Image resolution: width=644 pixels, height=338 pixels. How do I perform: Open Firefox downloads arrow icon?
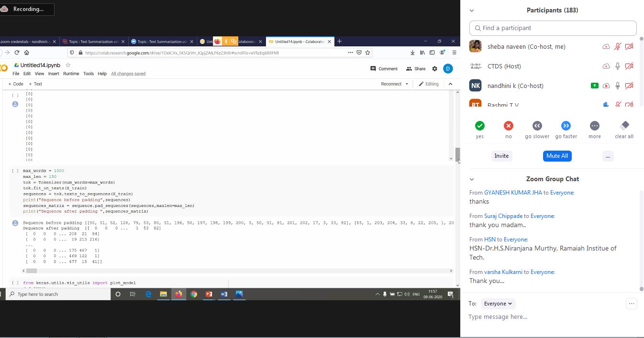pyautogui.click(x=412, y=53)
